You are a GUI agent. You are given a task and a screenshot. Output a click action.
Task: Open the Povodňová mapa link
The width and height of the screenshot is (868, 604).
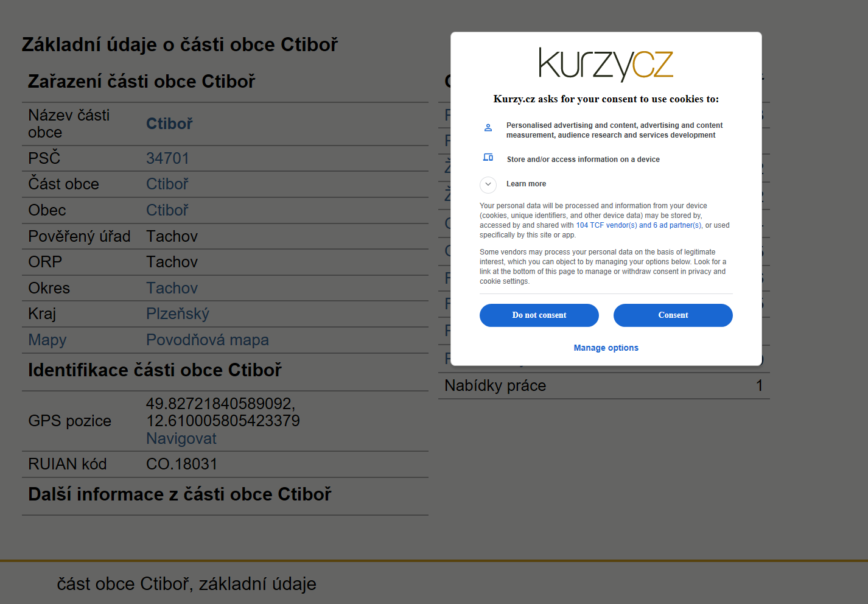[208, 340]
